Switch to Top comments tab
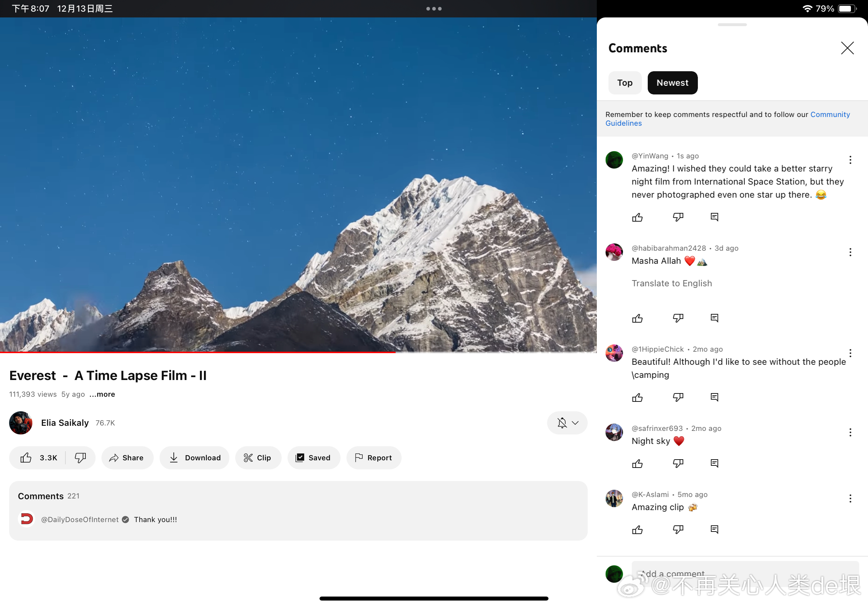Viewport: 868px width, 606px height. coord(624,83)
